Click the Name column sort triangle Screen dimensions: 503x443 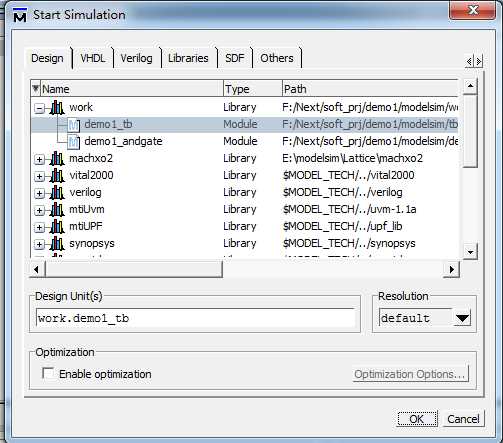36,89
